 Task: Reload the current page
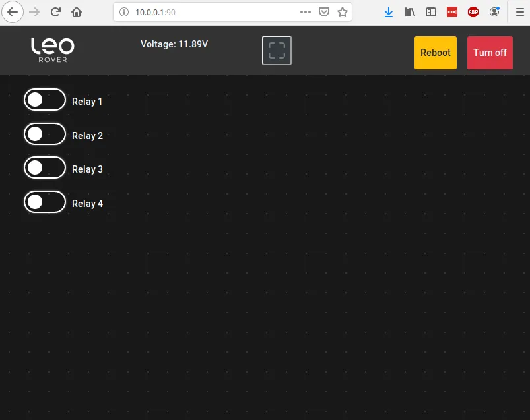pyautogui.click(x=56, y=12)
